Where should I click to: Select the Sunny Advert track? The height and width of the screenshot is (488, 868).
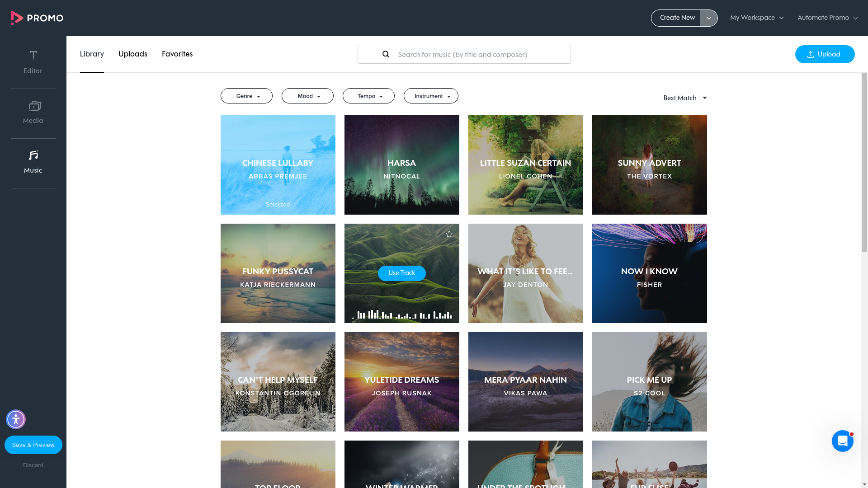(650, 165)
